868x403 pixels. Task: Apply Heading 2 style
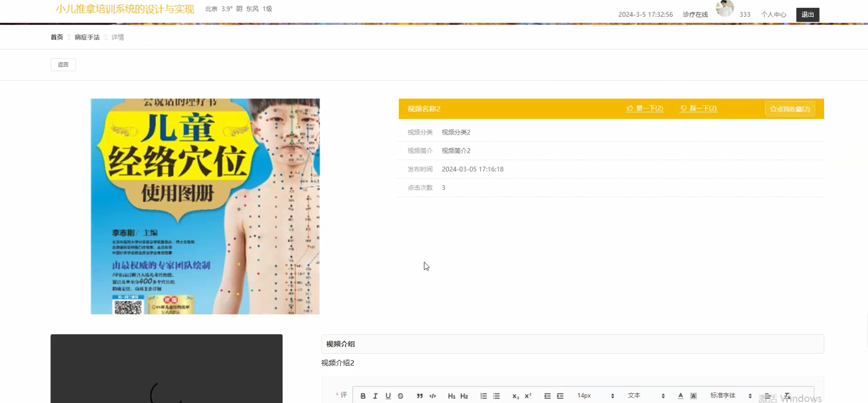[x=464, y=396]
